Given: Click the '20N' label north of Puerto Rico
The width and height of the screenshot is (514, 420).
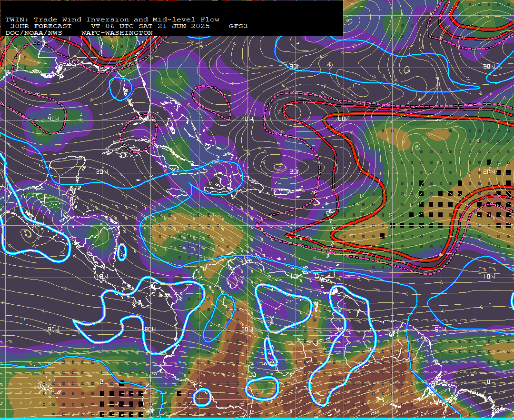Looking at the screenshot, I should (296, 171).
